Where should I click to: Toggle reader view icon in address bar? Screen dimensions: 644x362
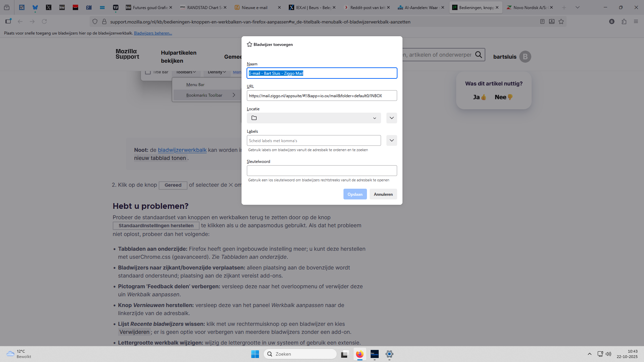(542, 21)
